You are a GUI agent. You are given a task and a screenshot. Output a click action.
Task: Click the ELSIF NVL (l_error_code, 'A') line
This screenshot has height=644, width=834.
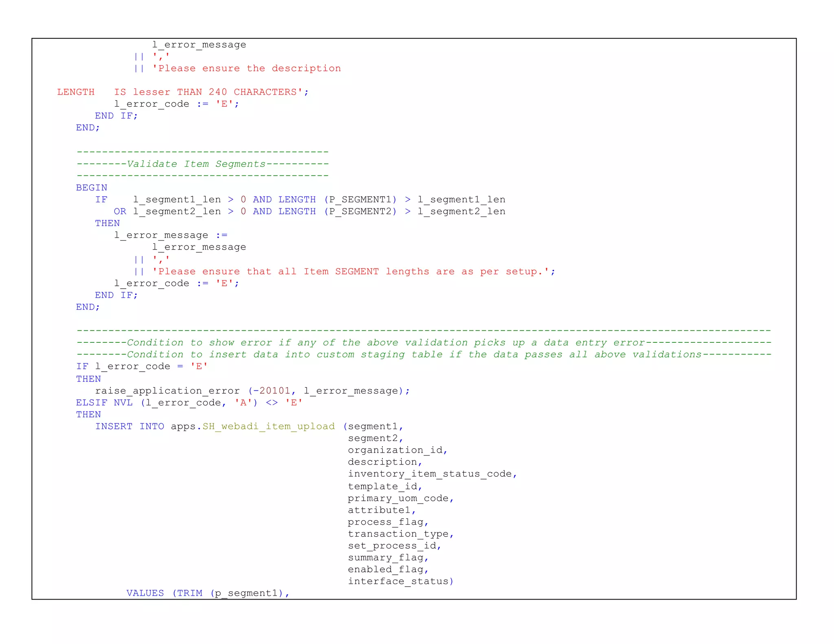[x=189, y=403]
